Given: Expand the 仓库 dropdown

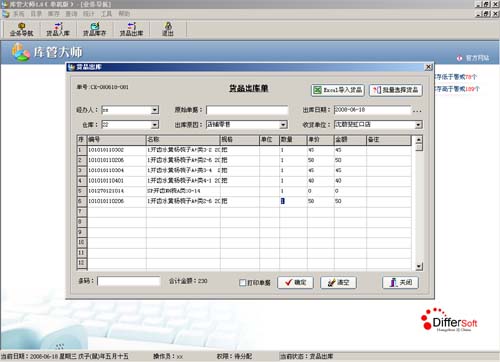Looking at the screenshot, I should click(155, 125).
